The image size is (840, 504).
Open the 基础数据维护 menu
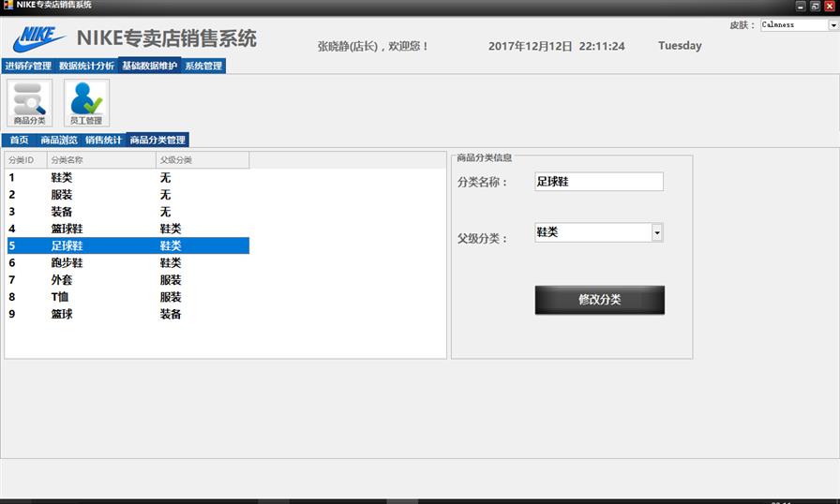(x=149, y=67)
